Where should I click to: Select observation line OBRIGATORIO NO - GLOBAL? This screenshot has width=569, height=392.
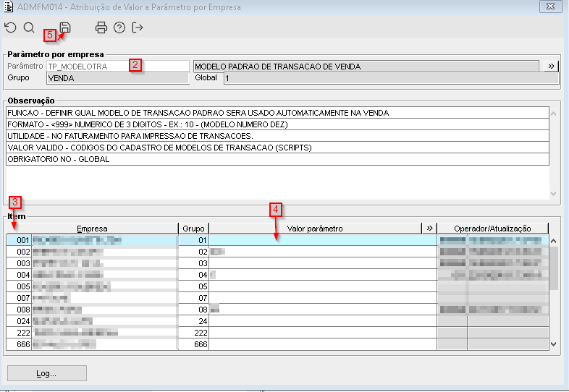277,159
